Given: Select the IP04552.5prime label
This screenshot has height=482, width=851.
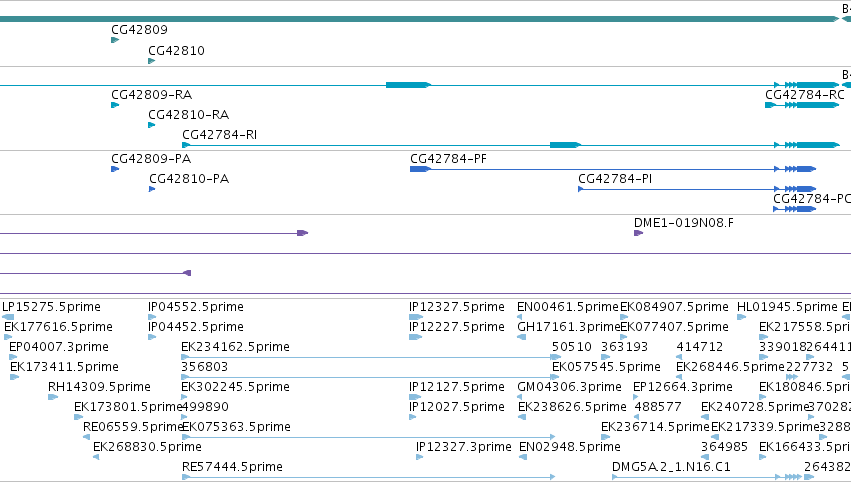Looking at the screenshot, I should [x=196, y=307].
